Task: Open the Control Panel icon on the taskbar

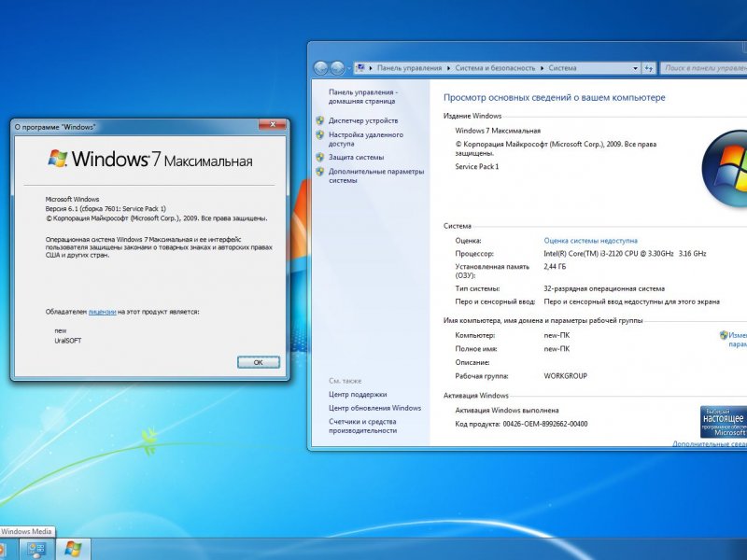Action: 36,550
